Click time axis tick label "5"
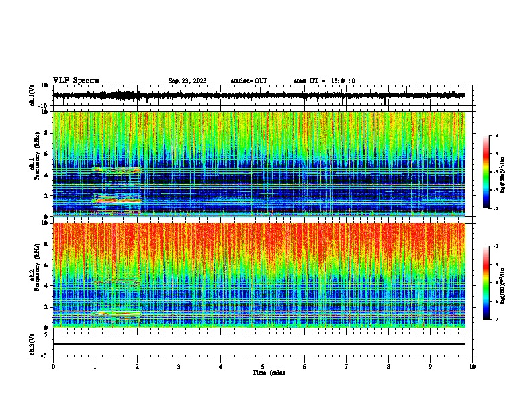This screenshot has height=411, width=532. click(x=263, y=367)
